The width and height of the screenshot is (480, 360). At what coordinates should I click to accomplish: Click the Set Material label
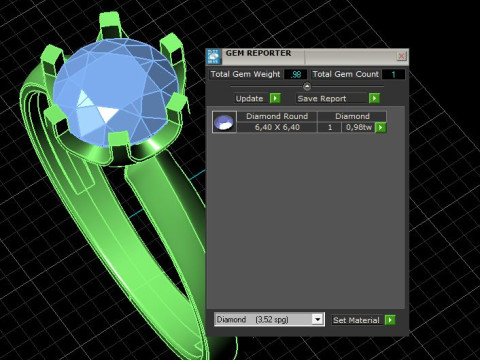click(x=356, y=320)
